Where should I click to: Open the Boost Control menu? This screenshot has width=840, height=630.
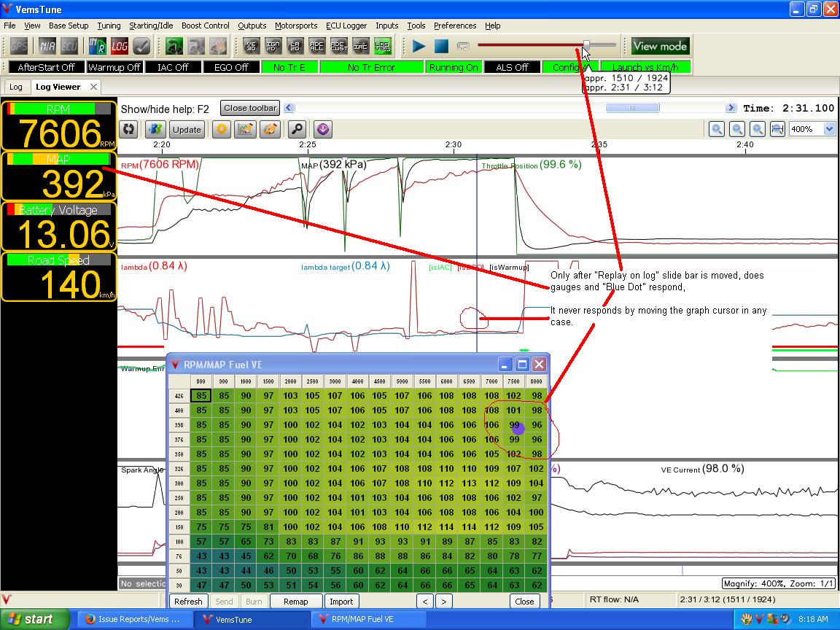(205, 26)
